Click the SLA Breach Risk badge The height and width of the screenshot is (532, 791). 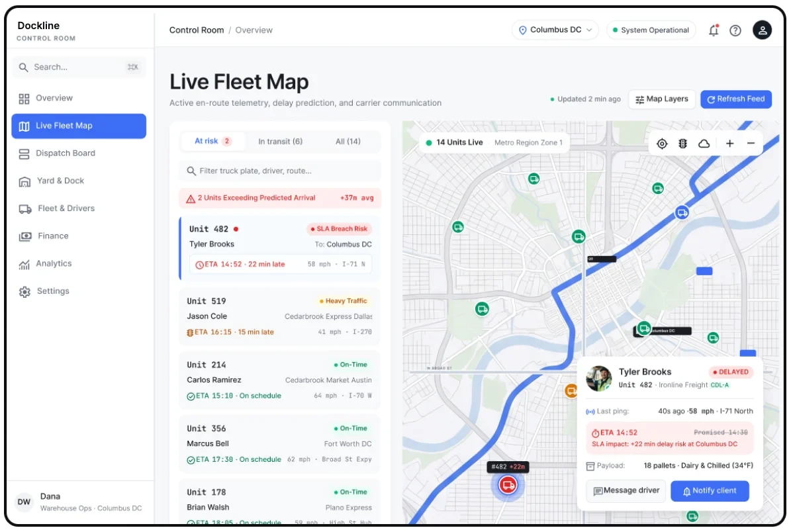(x=339, y=229)
